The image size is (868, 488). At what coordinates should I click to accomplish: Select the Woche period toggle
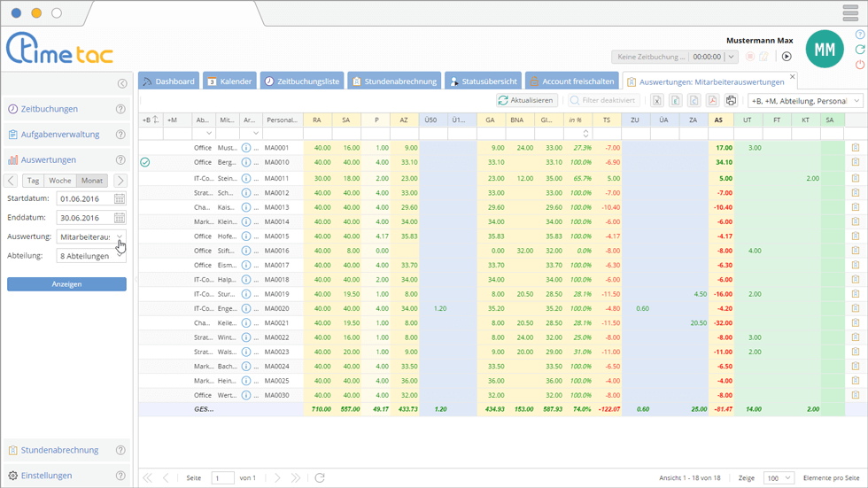pos(60,181)
